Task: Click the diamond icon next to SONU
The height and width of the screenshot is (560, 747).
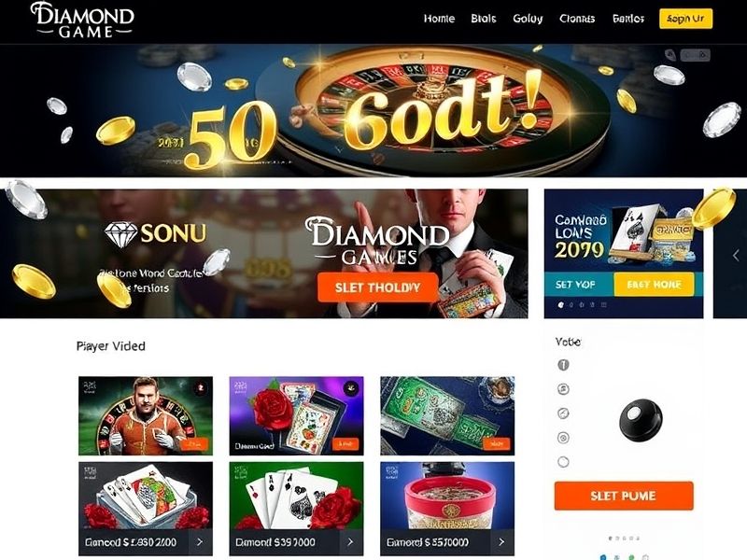Action: click(121, 234)
